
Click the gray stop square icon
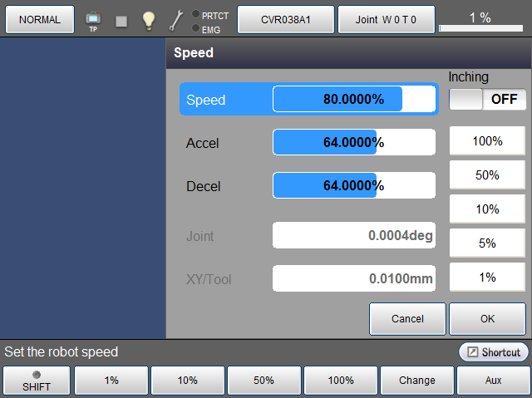[x=121, y=21]
